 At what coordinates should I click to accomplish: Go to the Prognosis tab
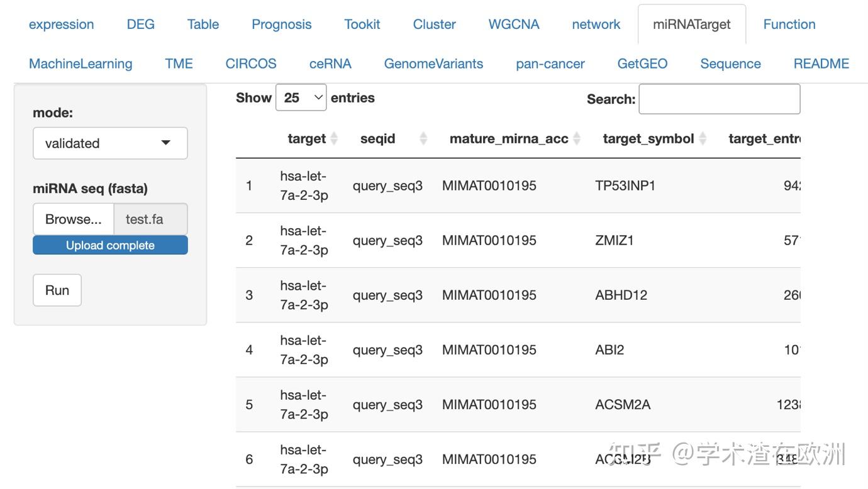click(x=281, y=25)
